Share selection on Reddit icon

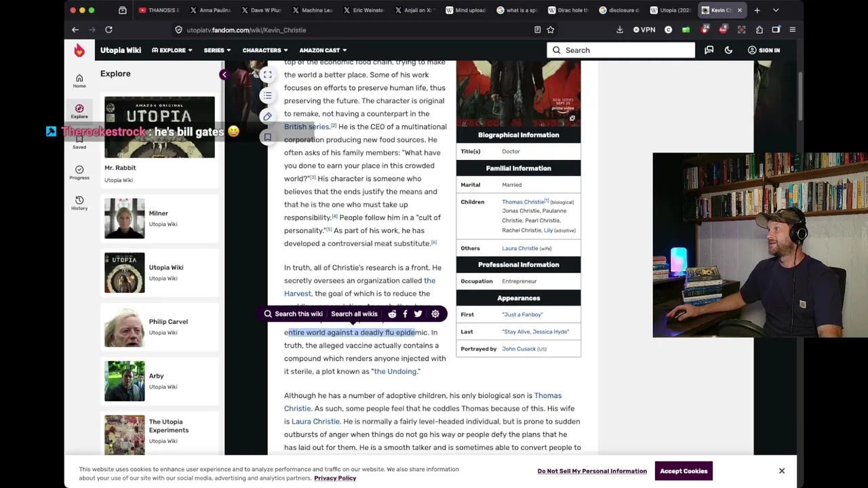[392, 314]
